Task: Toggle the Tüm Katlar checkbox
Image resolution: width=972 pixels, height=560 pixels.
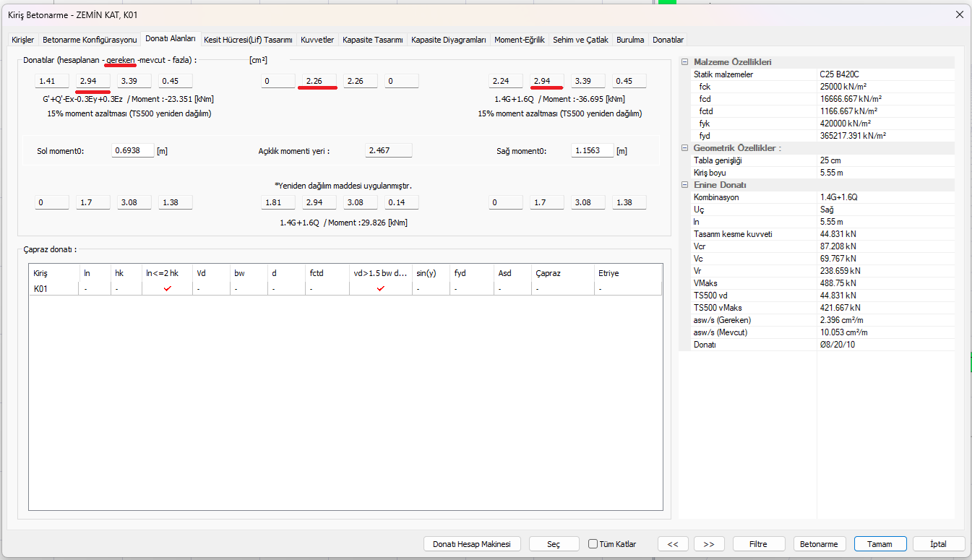Action: (x=593, y=544)
